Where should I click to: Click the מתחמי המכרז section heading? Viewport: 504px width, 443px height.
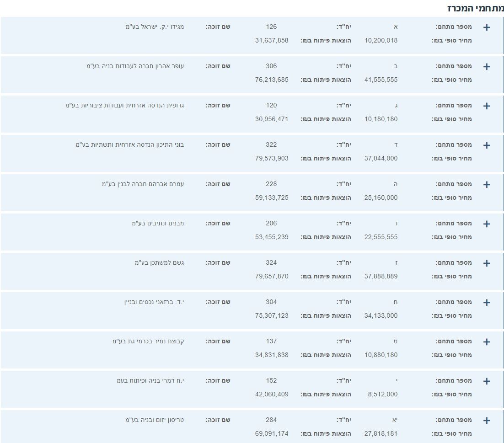click(475, 8)
